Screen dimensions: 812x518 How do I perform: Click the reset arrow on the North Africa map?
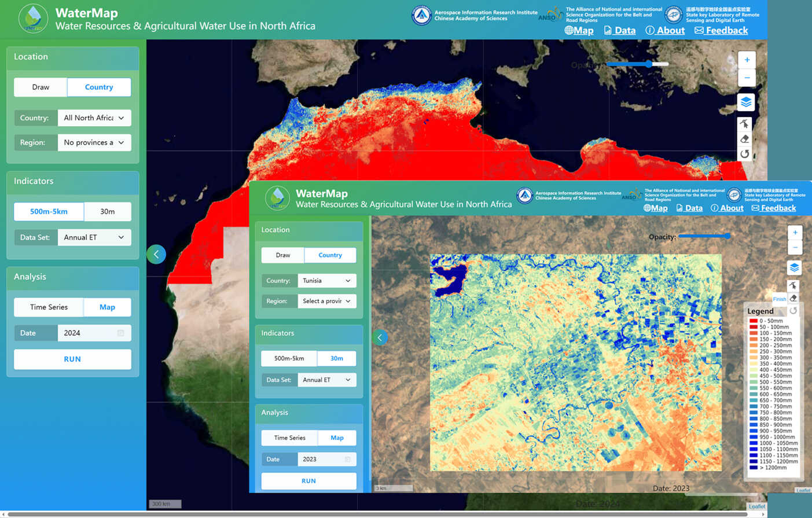[745, 154]
